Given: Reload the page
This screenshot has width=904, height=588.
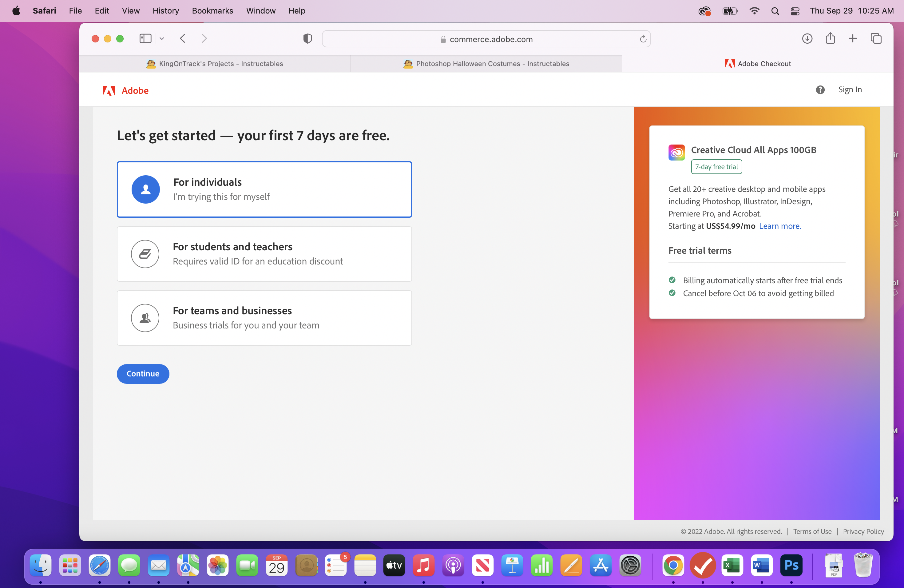Looking at the screenshot, I should (x=643, y=39).
